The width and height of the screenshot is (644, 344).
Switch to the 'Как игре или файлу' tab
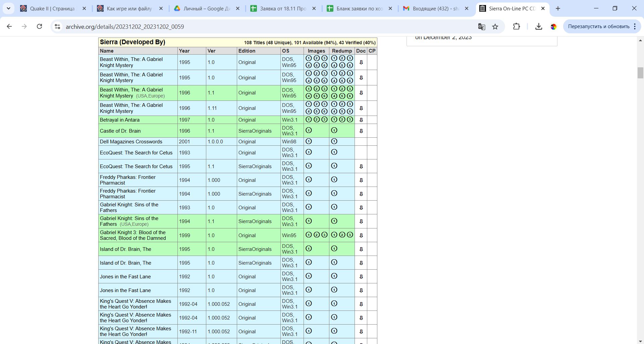pos(130,9)
